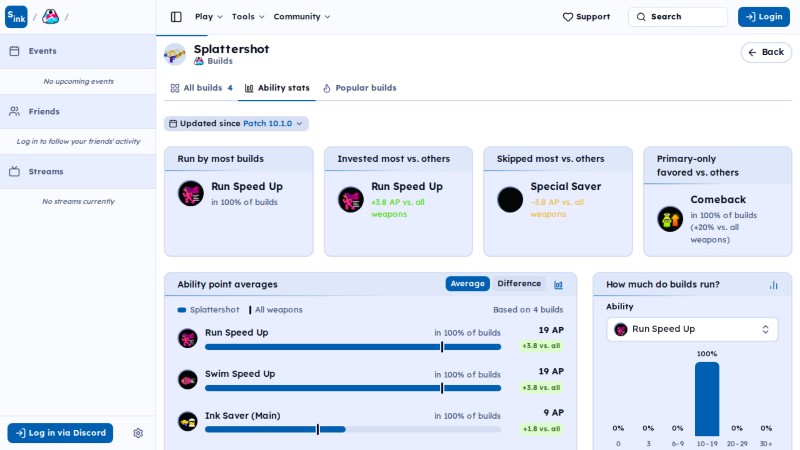
Task: Click the Comeback ability icon
Action: pyautogui.click(x=670, y=219)
